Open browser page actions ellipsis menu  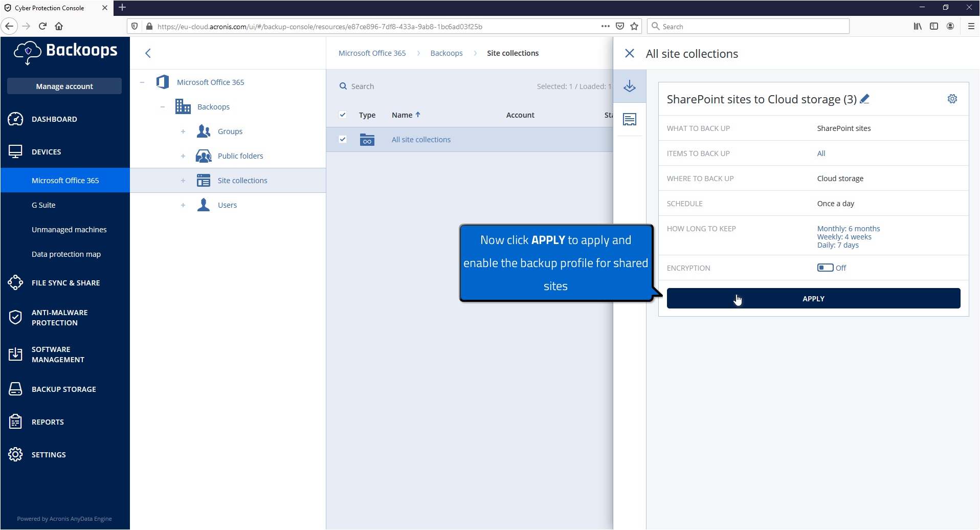click(x=606, y=26)
